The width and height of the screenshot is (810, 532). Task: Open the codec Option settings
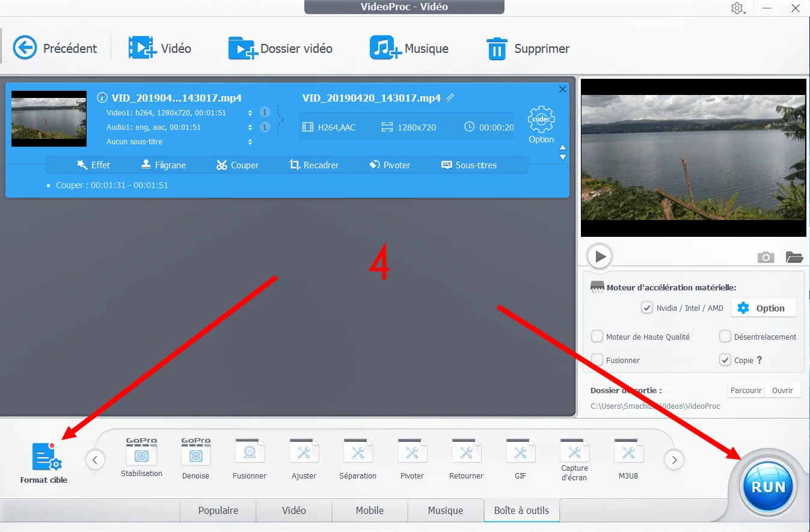coord(541,123)
